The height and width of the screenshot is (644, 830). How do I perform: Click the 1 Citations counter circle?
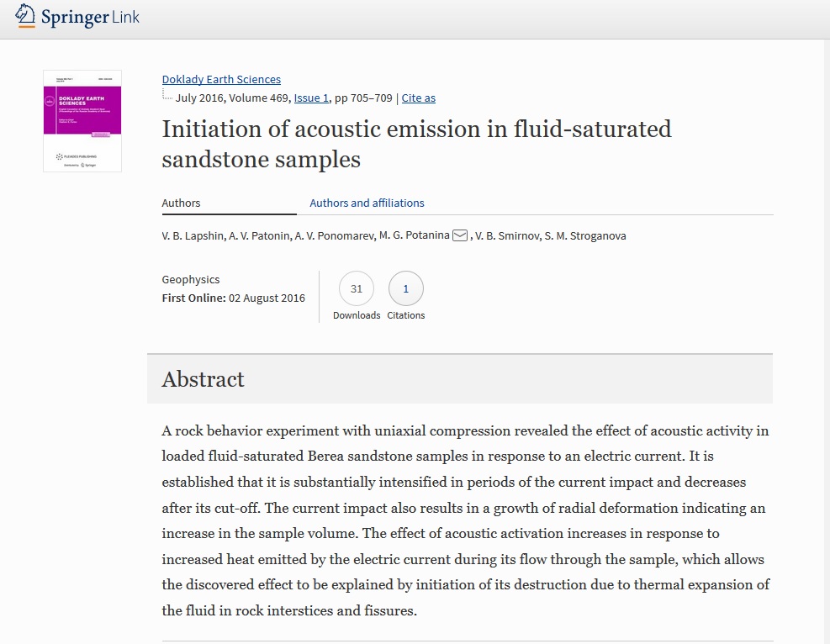click(406, 288)
